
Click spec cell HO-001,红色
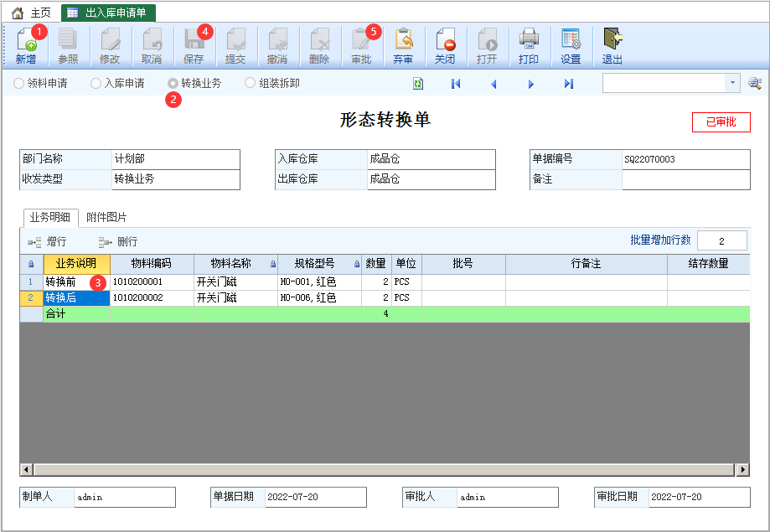coord(320,282)
